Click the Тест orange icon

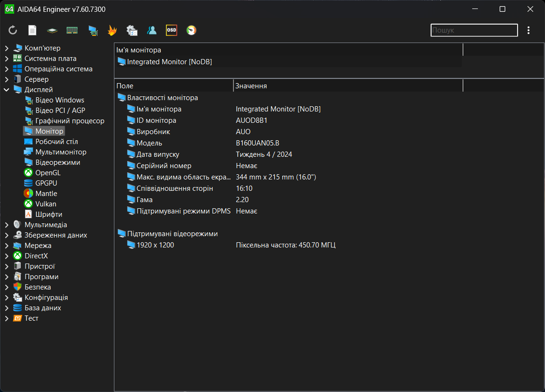pos(17,318)
